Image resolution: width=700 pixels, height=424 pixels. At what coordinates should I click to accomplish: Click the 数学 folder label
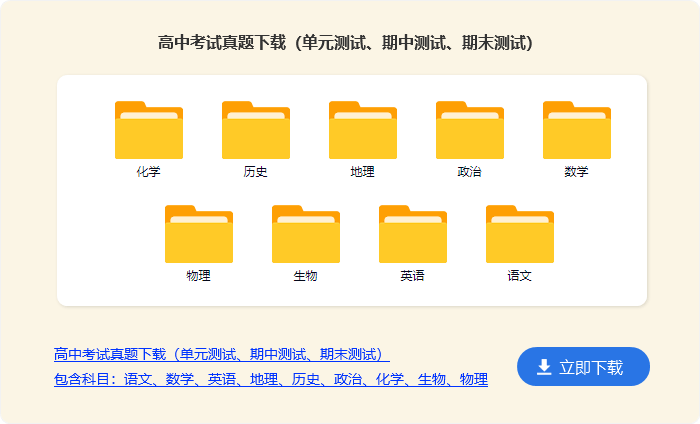click(x=577, y=171)
